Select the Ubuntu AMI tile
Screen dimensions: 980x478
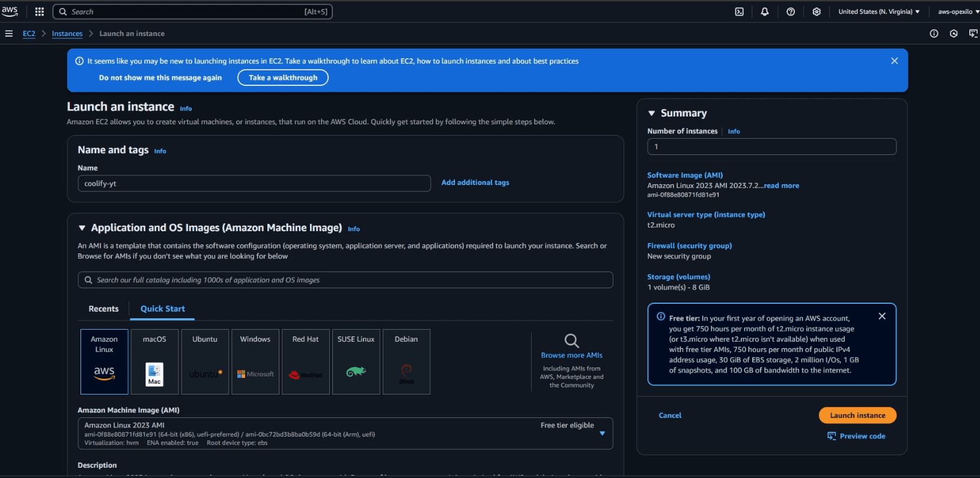point(205,362)
